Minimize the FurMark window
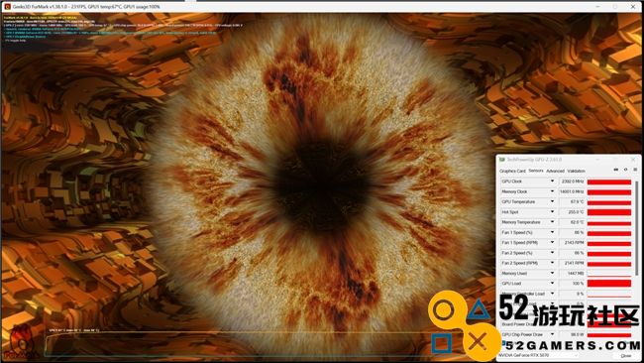Screen dimensions: 644x363 click(597, 7)
